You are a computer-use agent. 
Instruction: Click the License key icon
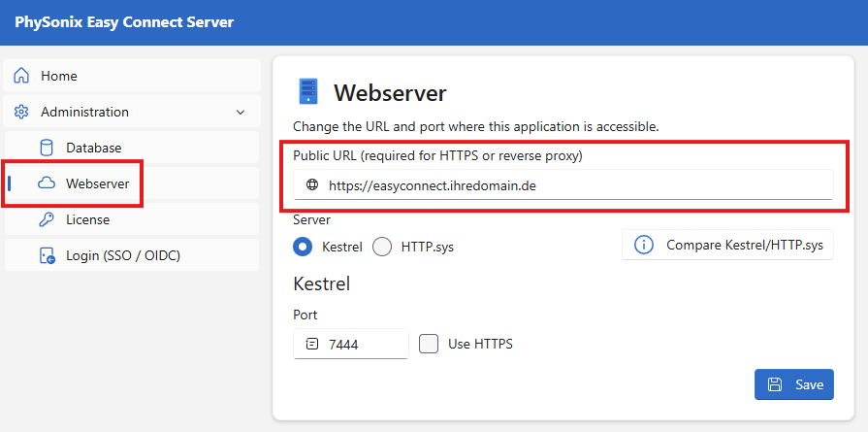pos(47,219)
